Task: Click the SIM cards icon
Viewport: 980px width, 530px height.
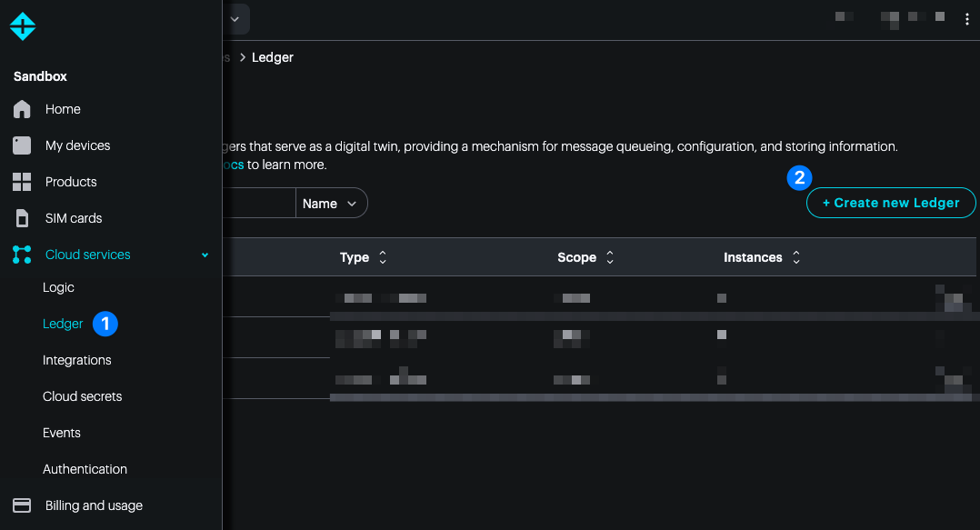Action: coord(22,218)
